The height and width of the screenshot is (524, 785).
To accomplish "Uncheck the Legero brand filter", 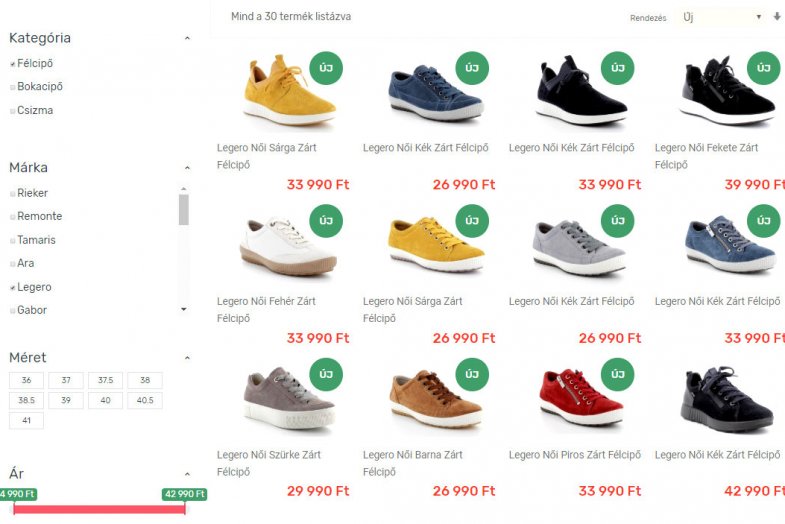I will tap(13, 288).
